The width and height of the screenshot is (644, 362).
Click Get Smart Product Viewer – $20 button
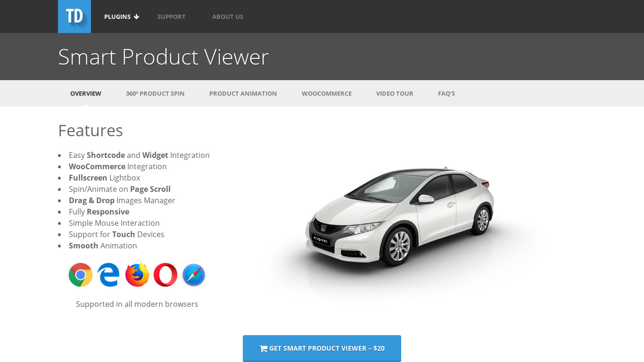tap(322, 348)
